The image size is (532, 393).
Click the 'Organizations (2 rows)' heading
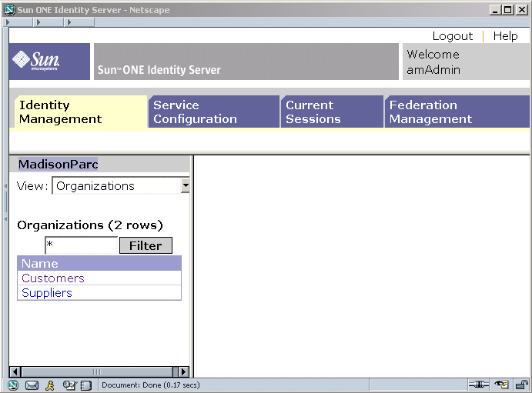(x=90, y=225)
